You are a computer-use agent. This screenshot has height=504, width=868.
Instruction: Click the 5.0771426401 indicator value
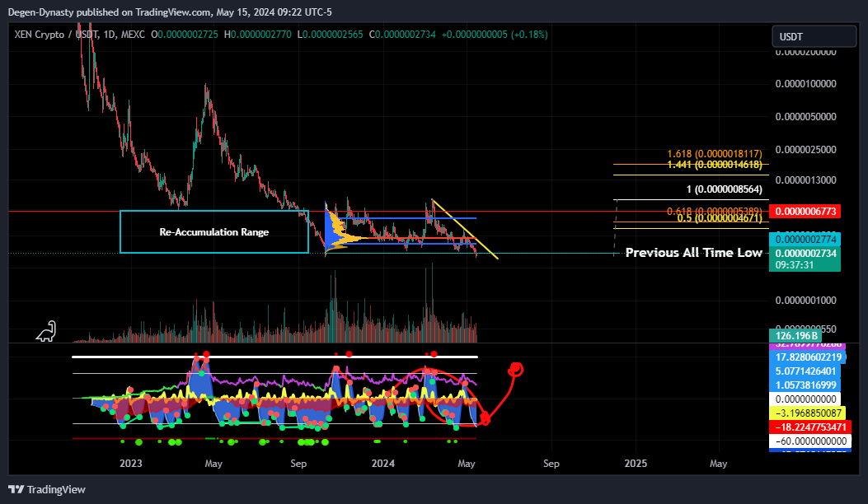(x=805, y=371)
